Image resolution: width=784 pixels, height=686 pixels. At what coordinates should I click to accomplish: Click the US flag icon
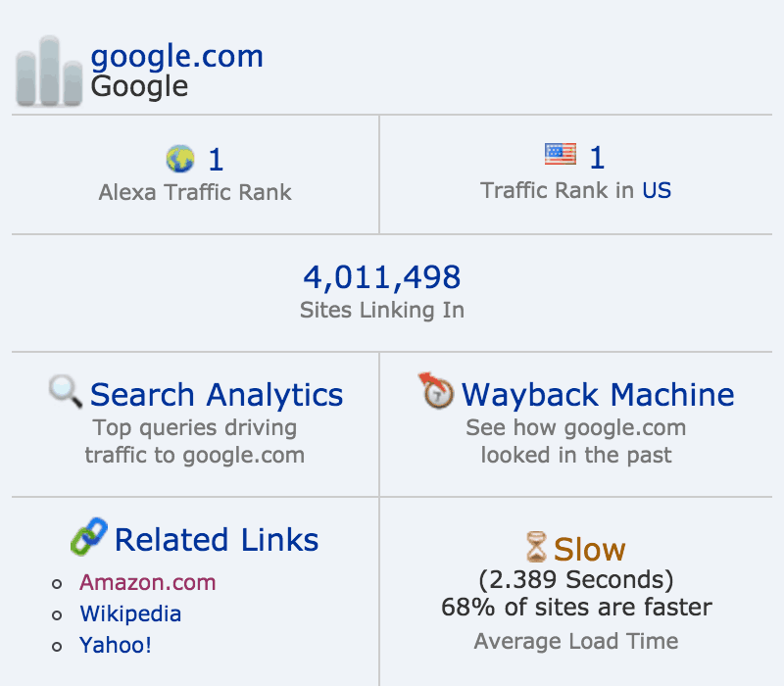click(x=560, y=154)
